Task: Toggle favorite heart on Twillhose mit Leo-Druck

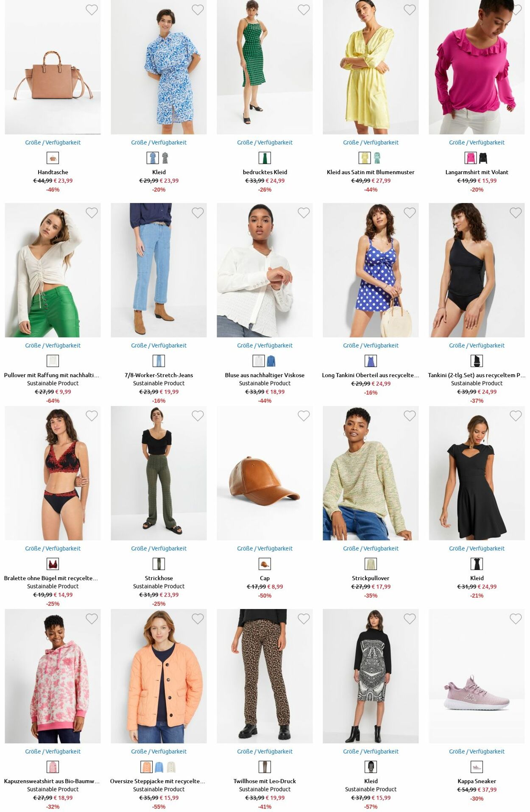Action: [x=304, y=619]
